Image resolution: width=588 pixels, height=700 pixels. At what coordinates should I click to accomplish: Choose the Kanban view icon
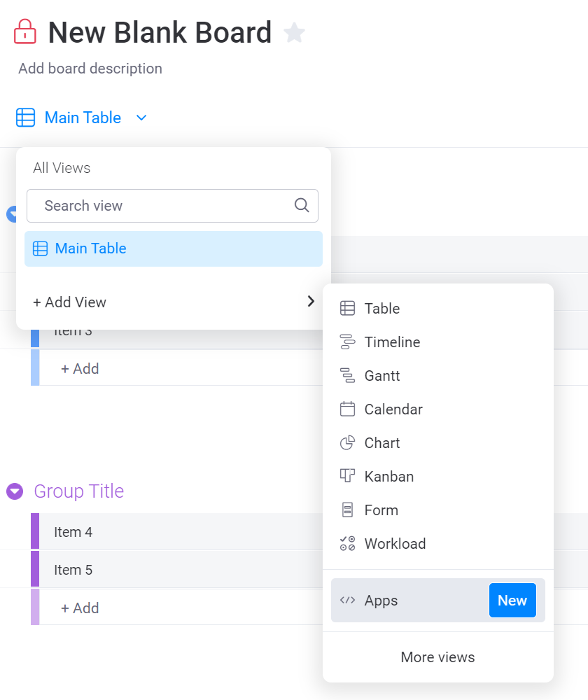[347, 477]
